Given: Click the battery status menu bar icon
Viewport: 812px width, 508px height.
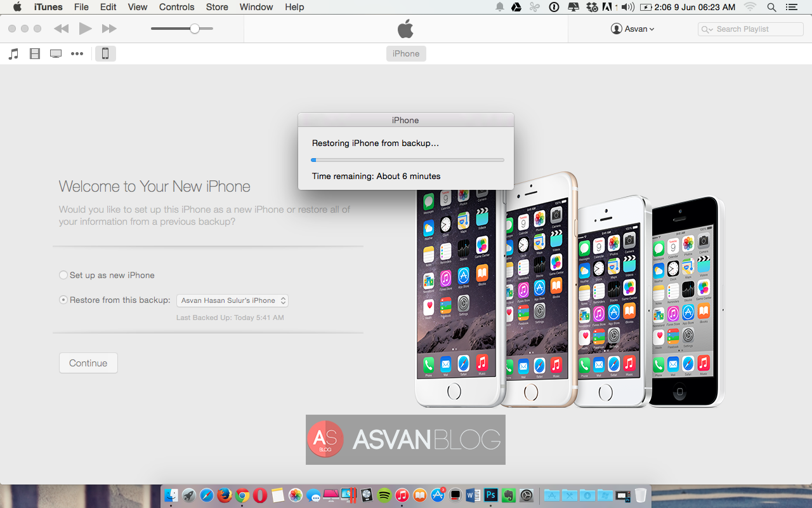Looking at the screenshot, I should coord(646,7).
